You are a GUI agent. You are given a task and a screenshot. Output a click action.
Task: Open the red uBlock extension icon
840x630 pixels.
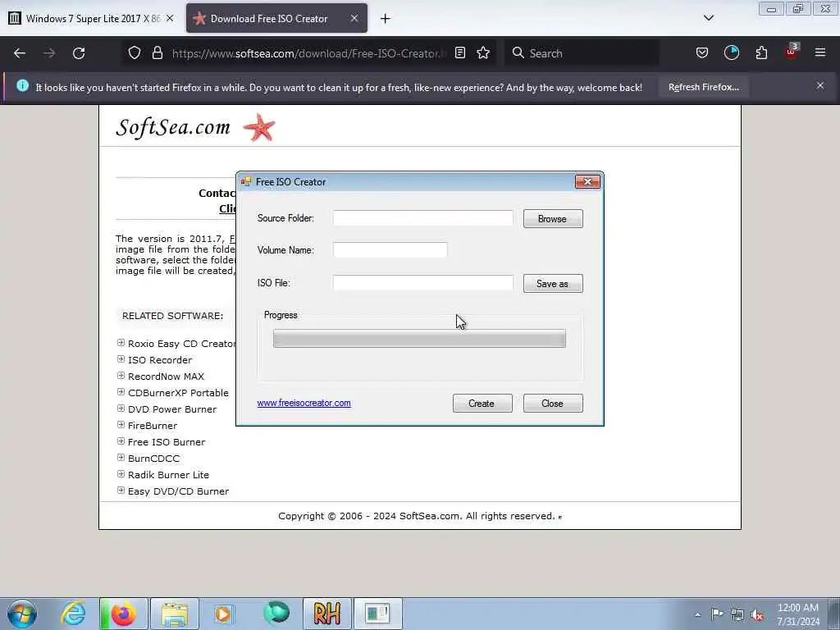[x=792, y=52]
